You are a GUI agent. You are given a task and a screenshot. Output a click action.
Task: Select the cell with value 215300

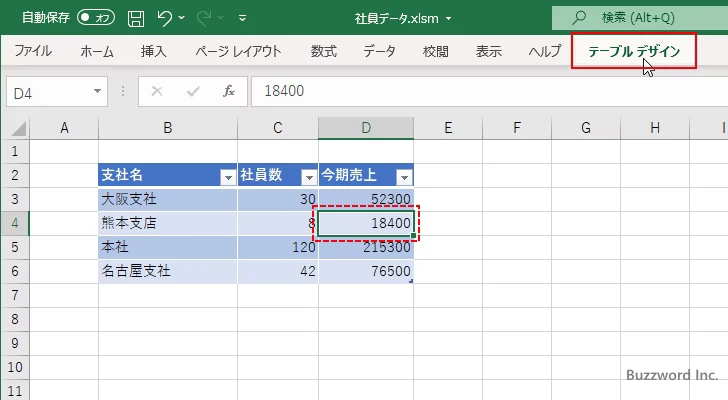point(366,247)
